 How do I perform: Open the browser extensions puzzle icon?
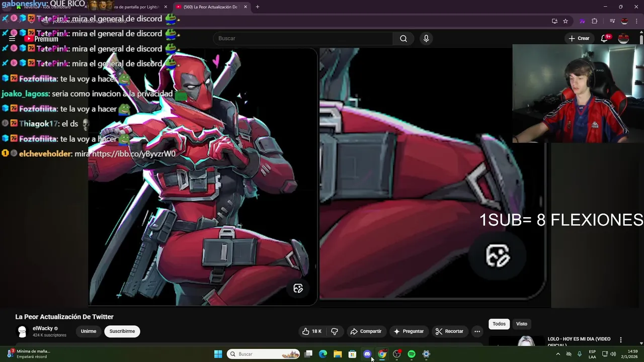coord(595,21)
